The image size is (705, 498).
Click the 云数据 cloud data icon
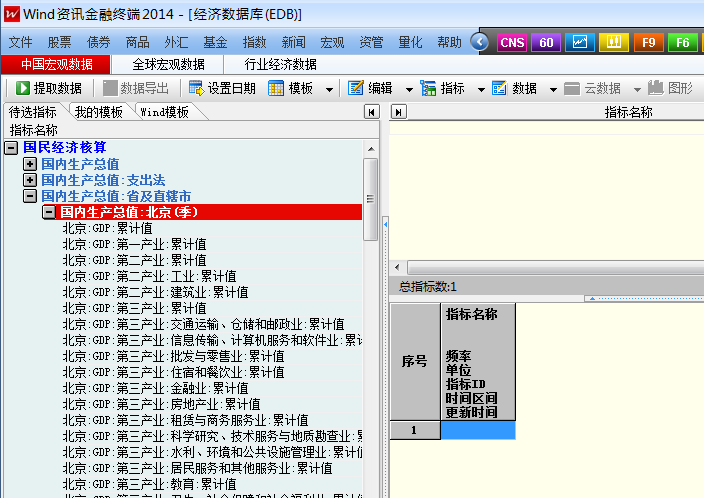(571, 88)
